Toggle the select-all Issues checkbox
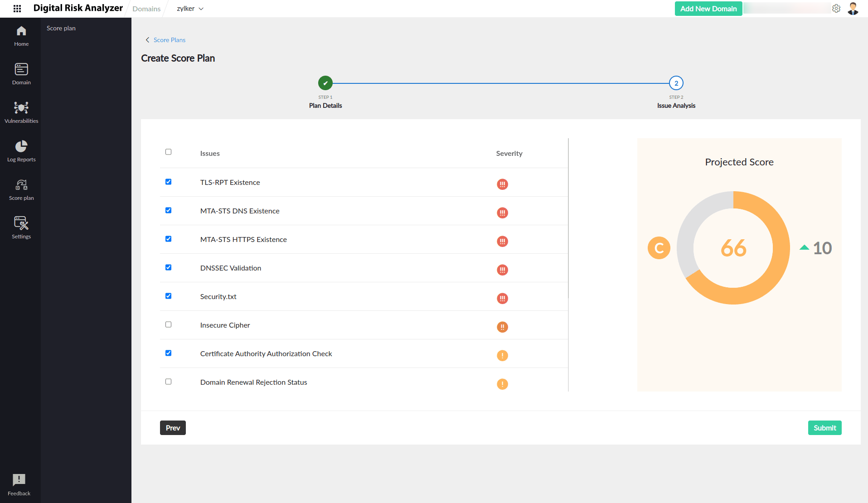Image resolution: width=868 pixels, height=503 pixels. 168,152
